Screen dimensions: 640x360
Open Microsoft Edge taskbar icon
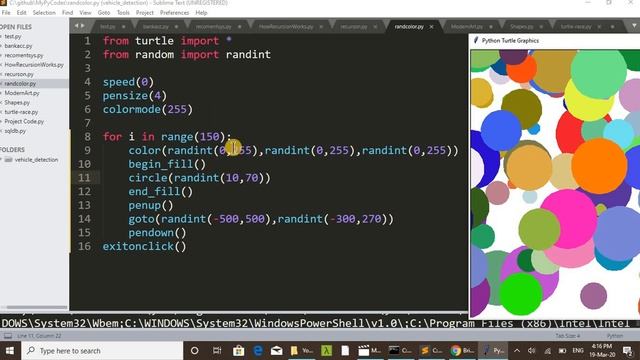pos(258,351)
